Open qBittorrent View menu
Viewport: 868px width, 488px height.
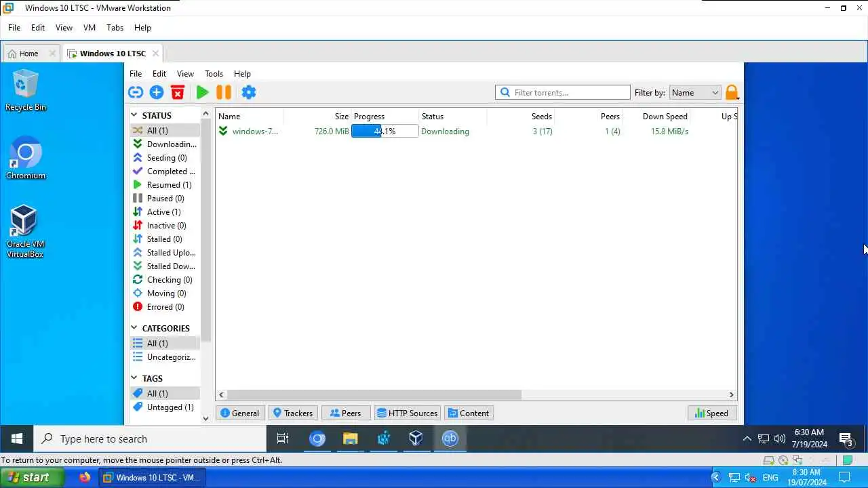pos(185,73)
